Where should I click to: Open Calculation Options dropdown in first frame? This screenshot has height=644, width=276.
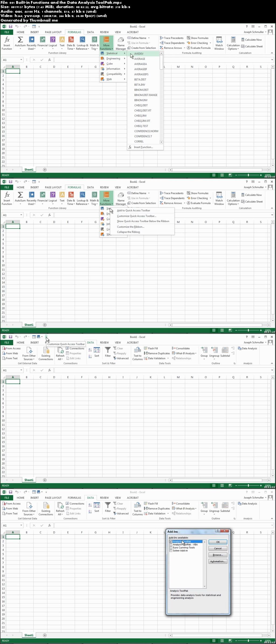pos(233,43)
